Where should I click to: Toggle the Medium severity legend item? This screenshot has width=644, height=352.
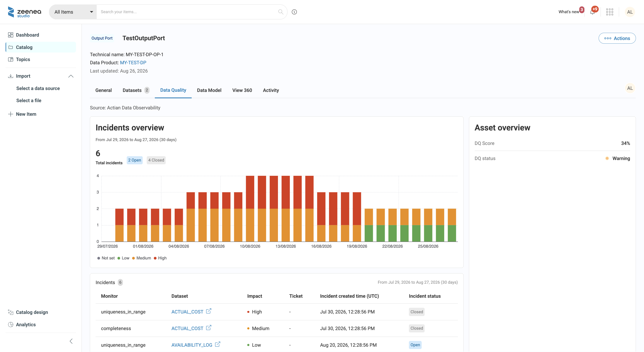point(141,258)
